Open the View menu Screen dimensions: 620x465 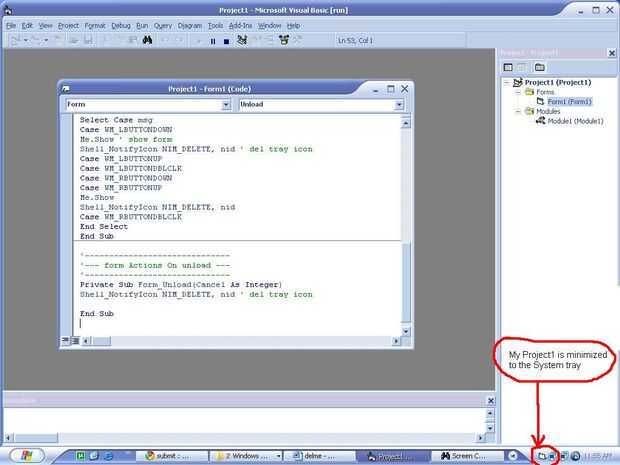[x=45, y=26]
